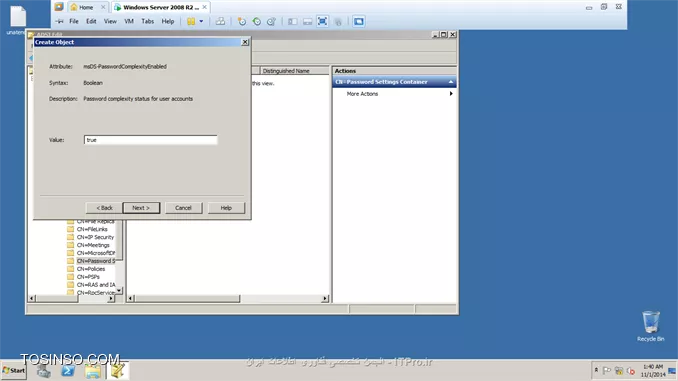Open the Snapshot Manager icon
This screenshot has height=381, width=678.
point(271,21)
